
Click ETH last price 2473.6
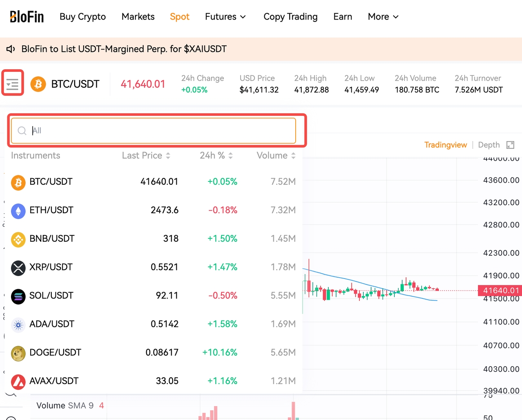165,210
